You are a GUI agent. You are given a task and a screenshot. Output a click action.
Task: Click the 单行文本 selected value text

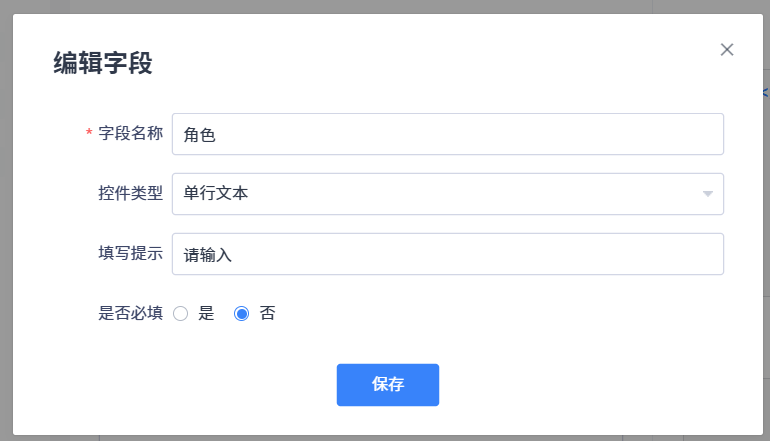click(216, 194)
